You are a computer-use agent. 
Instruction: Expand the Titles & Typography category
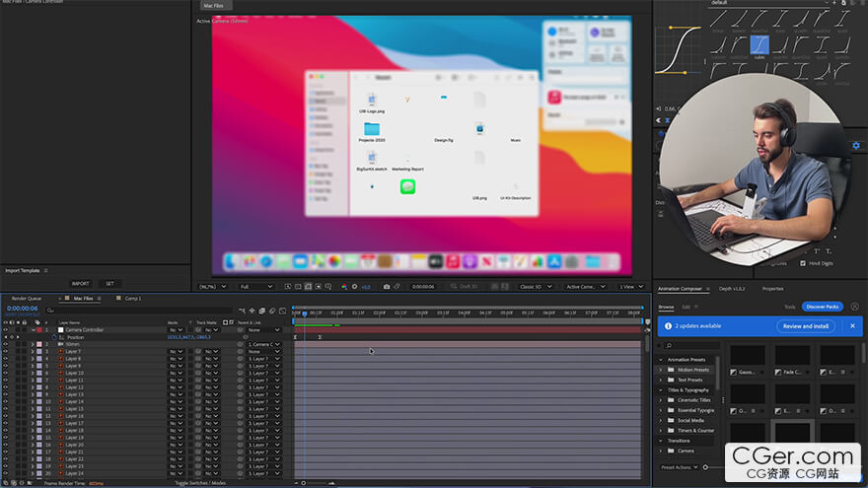point(661,390)
